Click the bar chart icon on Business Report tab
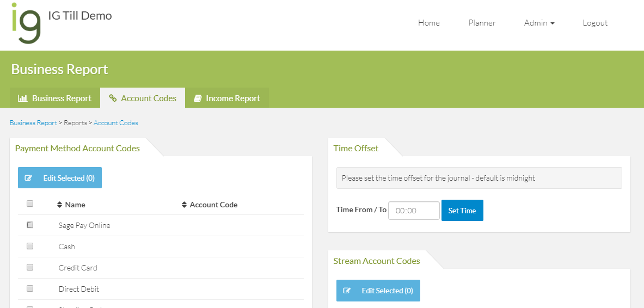The height and width of the screenshot is (308, 644). coord(23,98)
